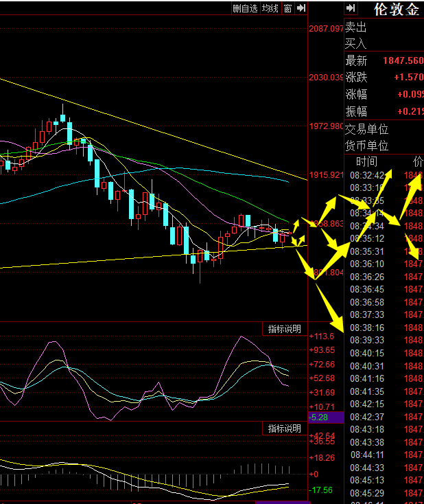Select the 08:44:11 tick row
This screenshot has width=424, height=504.
(x=384, y=455)
